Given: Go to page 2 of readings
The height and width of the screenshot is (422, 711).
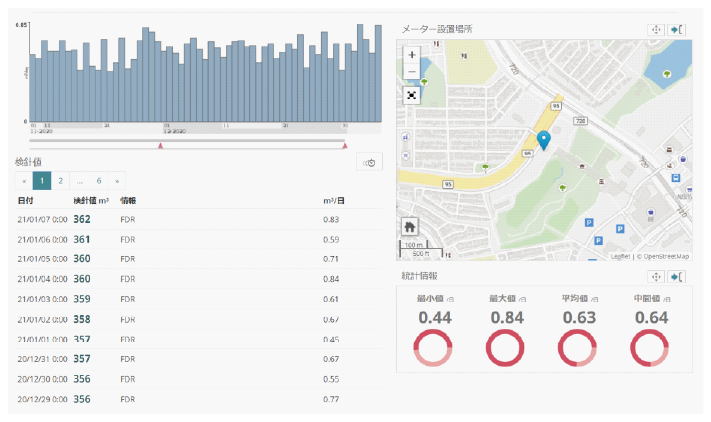Looking at the screenshot, I should [60, 181].
